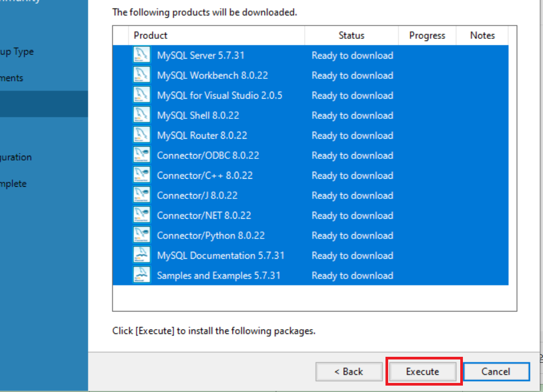This screenshot has width=543, height=392.
Task: Click the MySQL Router 8.0.22 icon
Action: click(141, 135)
